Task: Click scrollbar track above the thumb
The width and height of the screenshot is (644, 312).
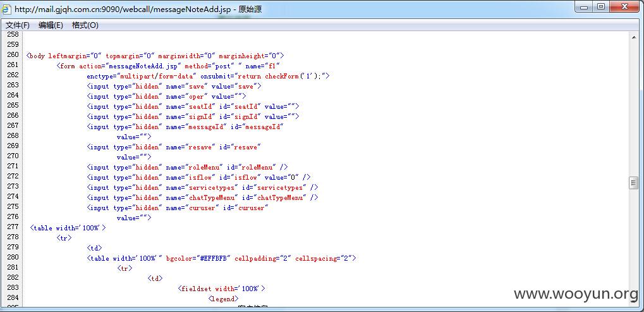Action: click(x=634, y=109)
